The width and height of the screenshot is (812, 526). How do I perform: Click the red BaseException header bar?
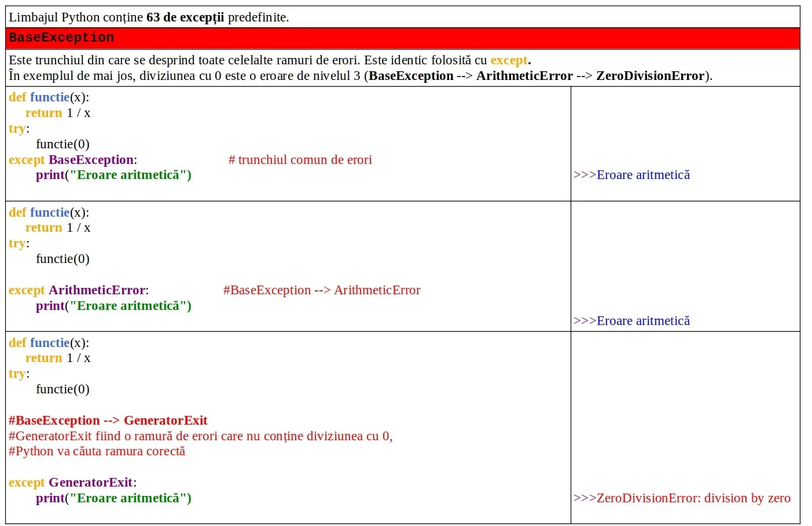403,38
